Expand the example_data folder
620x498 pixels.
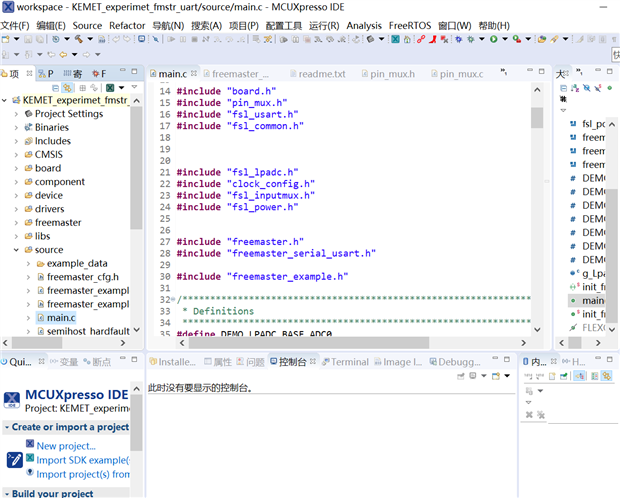[x=28, y=263]
